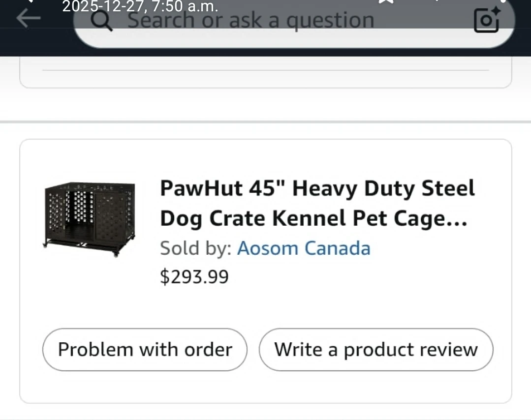Click the 'Sold by:' label
Image resolution: width=531 pixels, height=420 pixels.
click(195, 248)
